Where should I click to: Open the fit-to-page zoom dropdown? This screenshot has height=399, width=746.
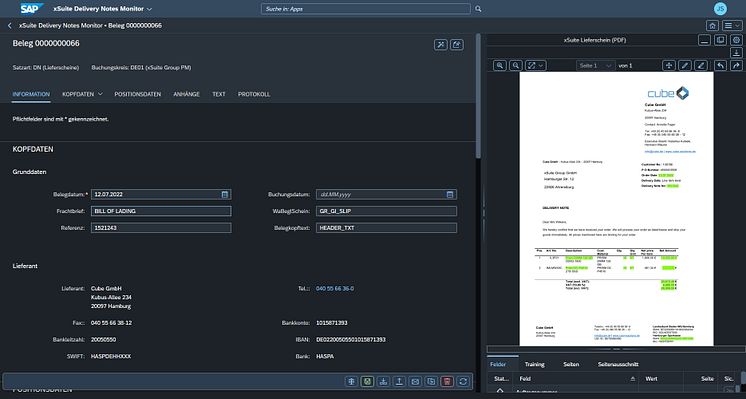pyautogui.click(x=535, y=66)
